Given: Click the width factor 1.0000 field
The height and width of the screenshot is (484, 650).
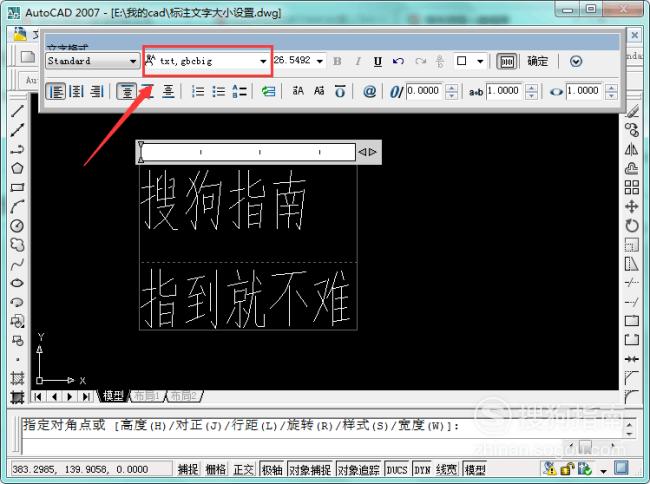Looking at the screenshot, I should pyautogui.click(x=585, y=91).
